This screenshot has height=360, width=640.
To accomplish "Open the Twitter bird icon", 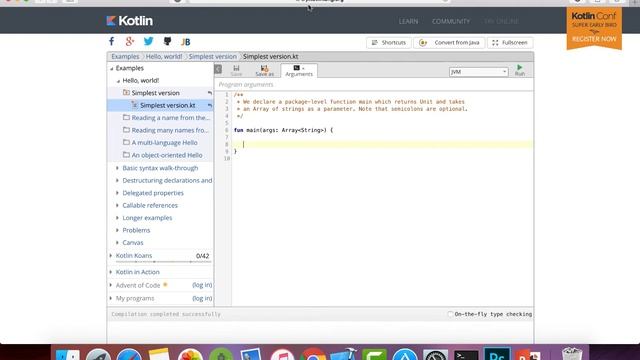I will pos(148,41).
